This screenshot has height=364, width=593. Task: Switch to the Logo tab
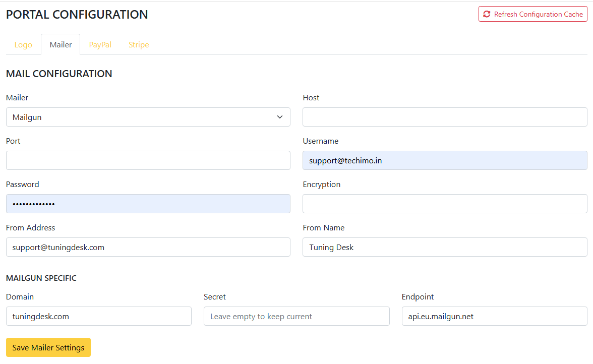[x=23, y=44]
